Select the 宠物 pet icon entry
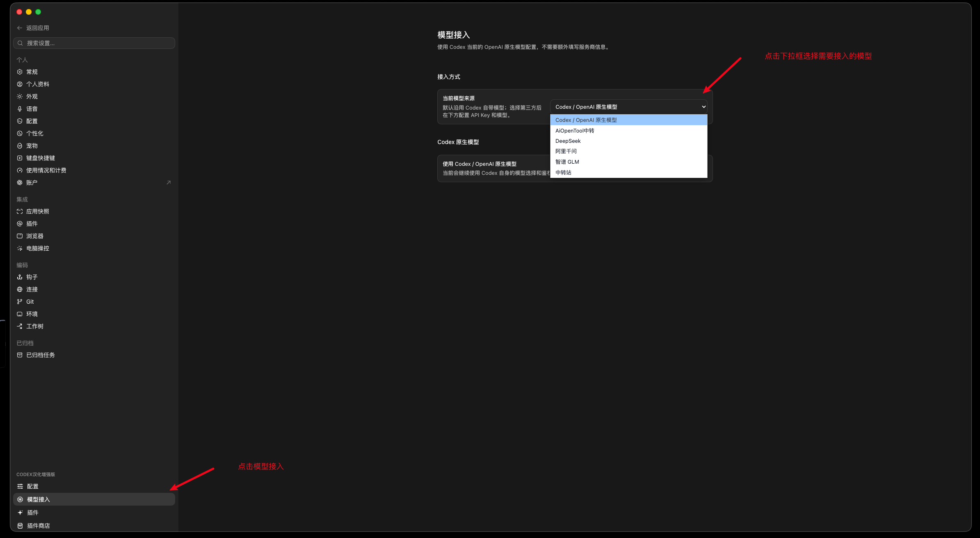The height and width of the screenshot is (538, 980). coord(20,146)
